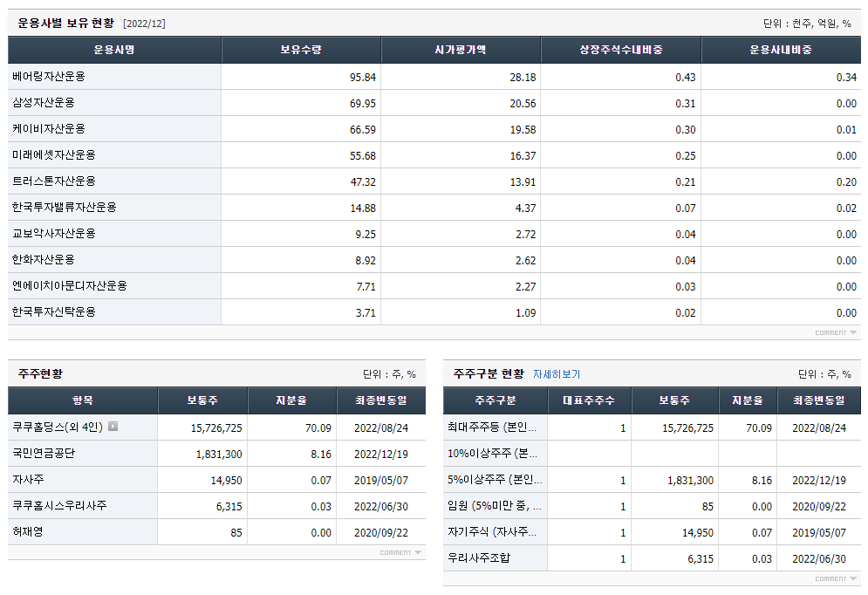Click the 1.09 market value cell
The image size is (868, 595).
coord(525,312)
